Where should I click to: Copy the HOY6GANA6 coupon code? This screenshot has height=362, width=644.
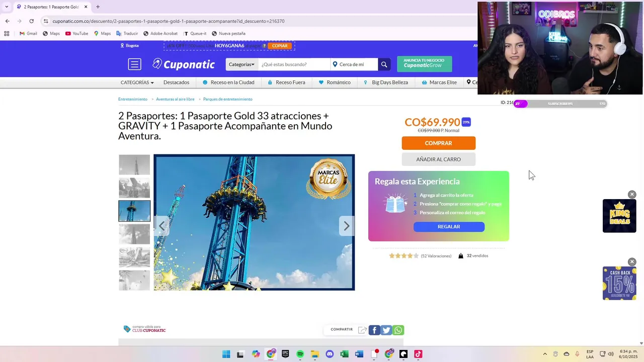pyautogui.click(x=280, y=46)
